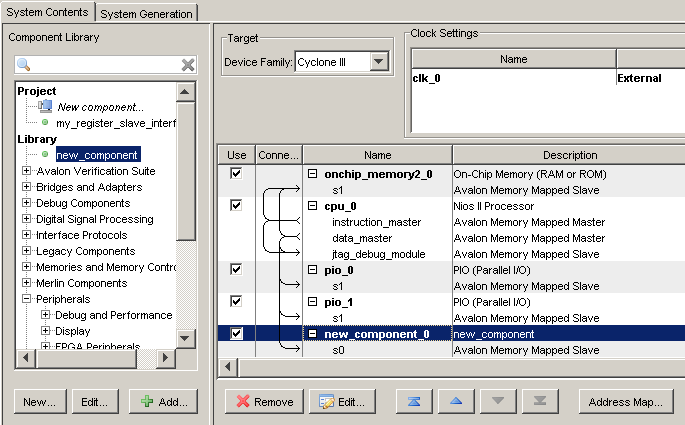Clear the component library search box
This screenshot has width=685, height=425.
[x=187, y=65]
